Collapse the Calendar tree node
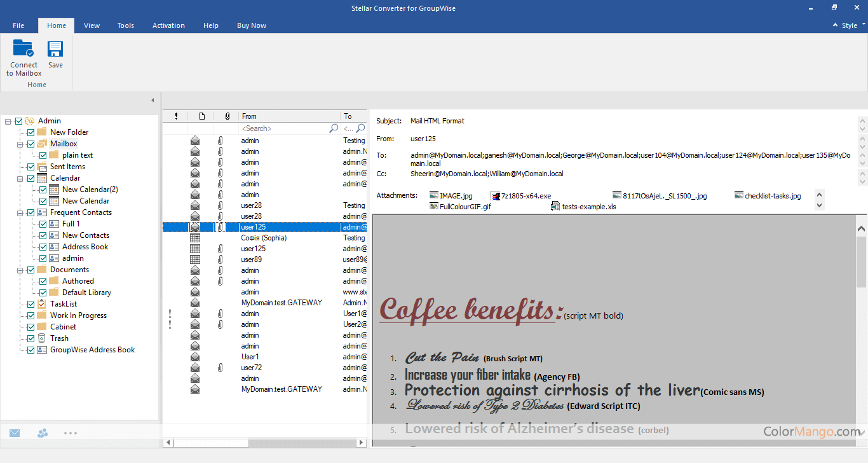 (20, 178)
